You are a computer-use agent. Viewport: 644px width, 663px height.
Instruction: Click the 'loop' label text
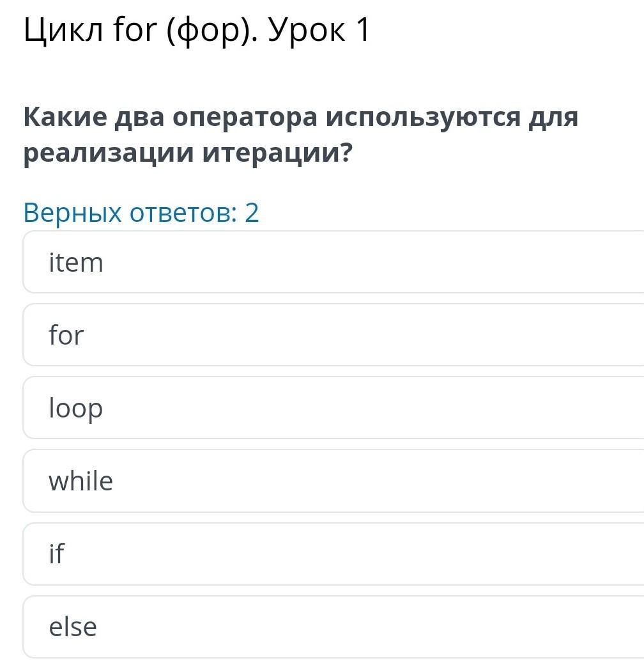(75, 409)
